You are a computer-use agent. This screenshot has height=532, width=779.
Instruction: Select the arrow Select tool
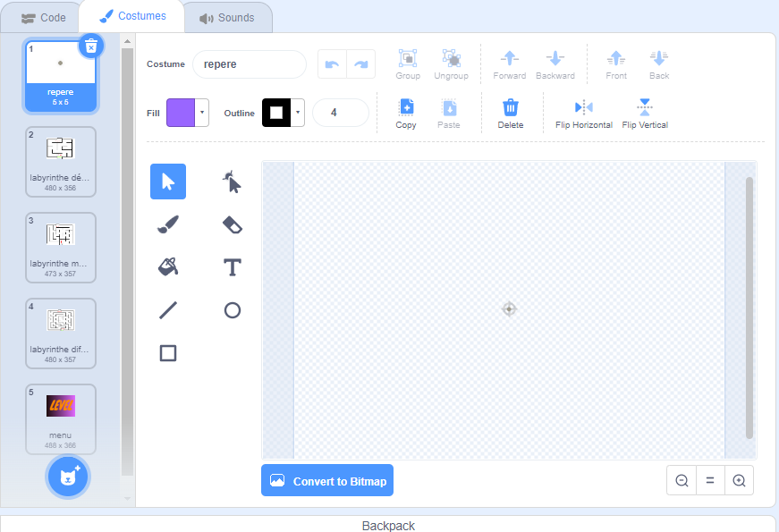[x=168, y=182]
